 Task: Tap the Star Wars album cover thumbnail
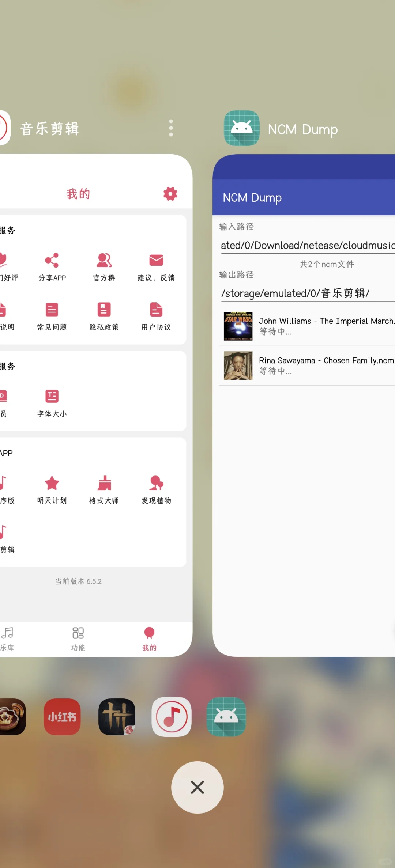pyautogui.click(x=238, y=326)
